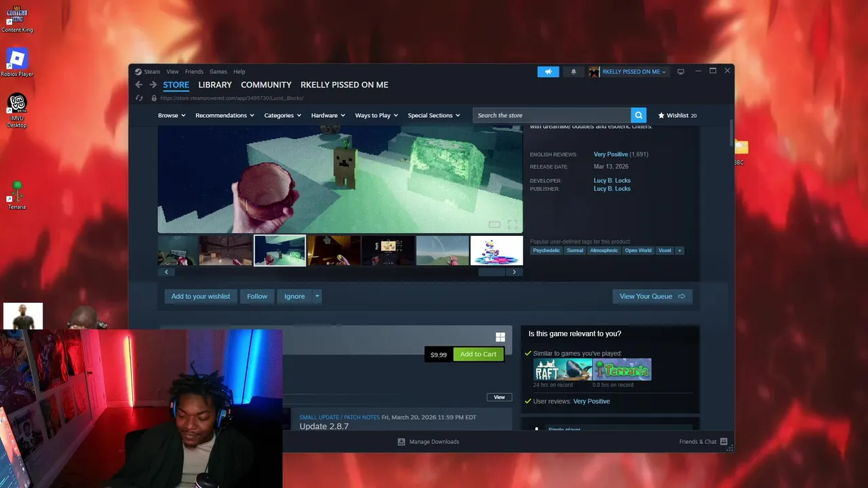The image size is (868, 488).
Task: Open the Friends menu
Action: (194, 72)
